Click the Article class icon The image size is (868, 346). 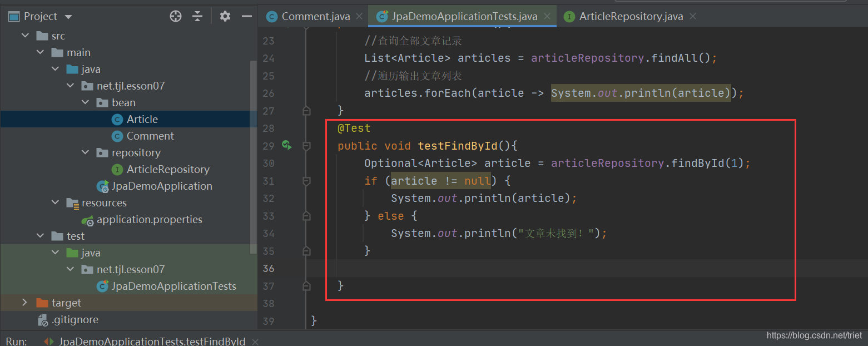coord(117,119)
